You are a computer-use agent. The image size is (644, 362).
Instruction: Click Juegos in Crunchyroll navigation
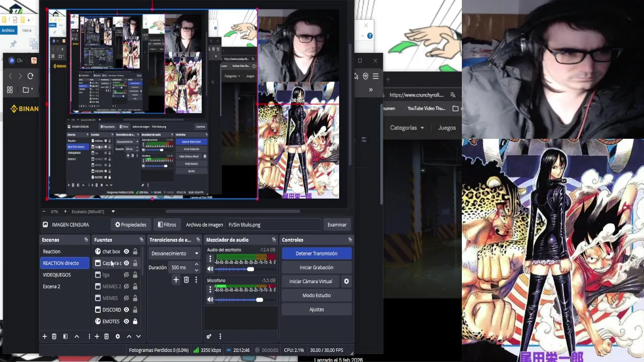pos(447,128)
